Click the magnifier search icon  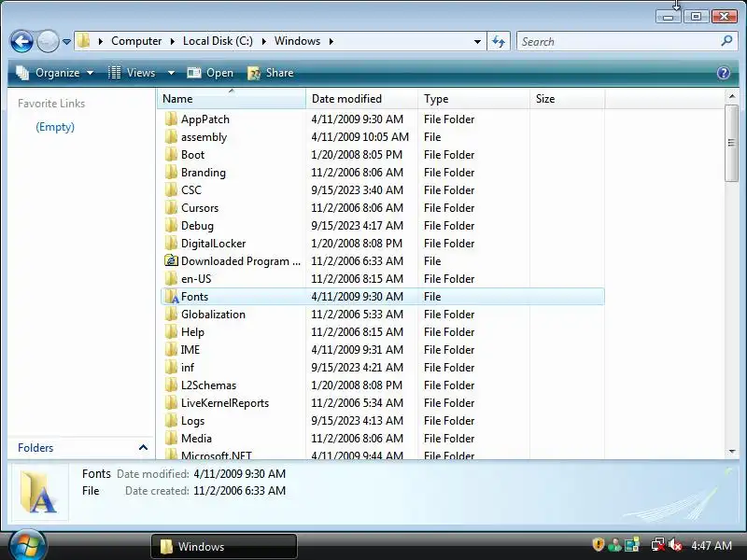coord(726,41)
